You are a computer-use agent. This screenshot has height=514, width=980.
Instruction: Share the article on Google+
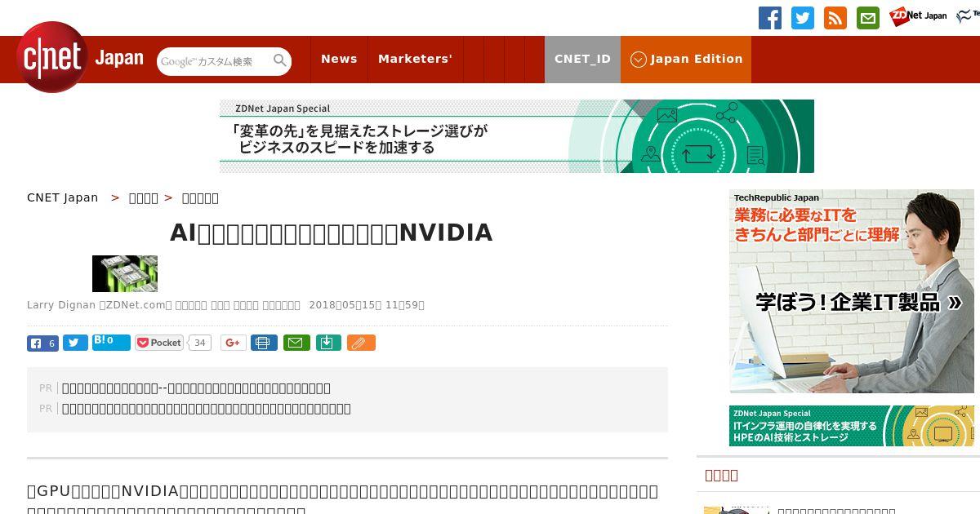234,343
